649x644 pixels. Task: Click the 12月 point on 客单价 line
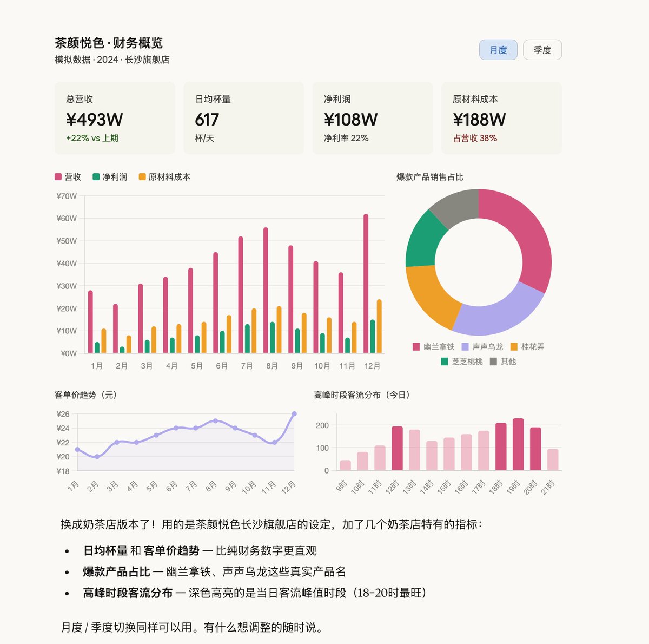pos(294,414)
